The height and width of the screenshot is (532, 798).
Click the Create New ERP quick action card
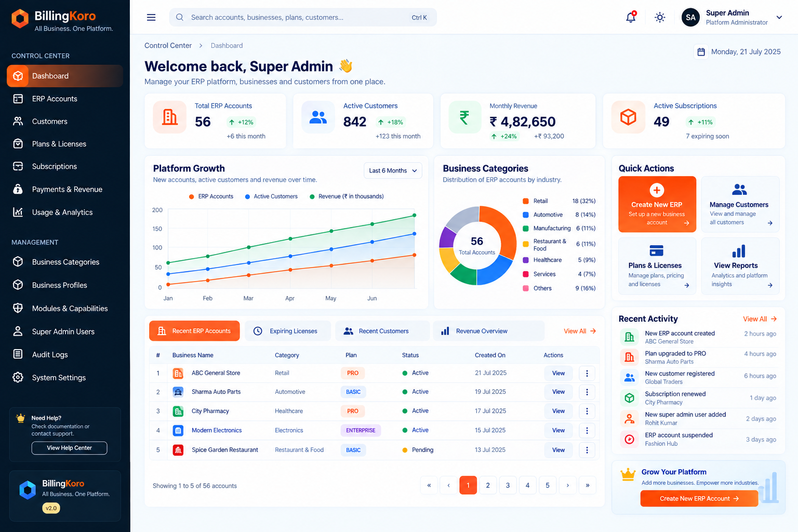657,204
